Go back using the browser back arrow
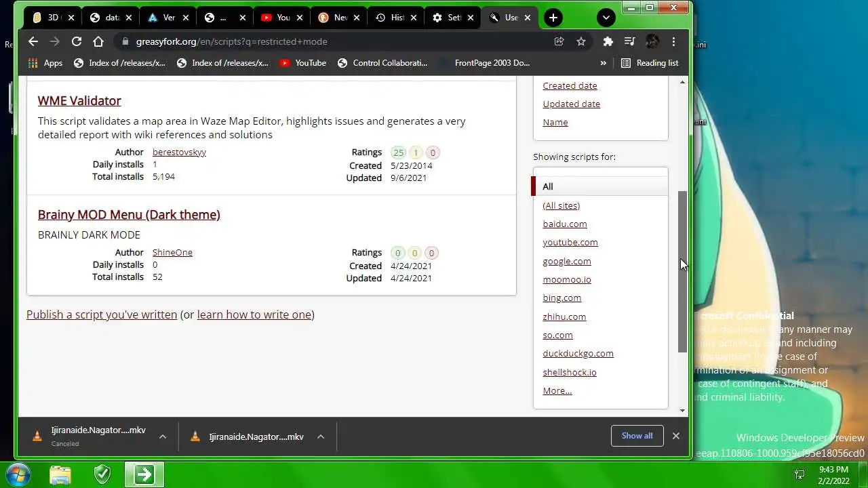This screenshot has height=488, width=868. pos(33,41)
